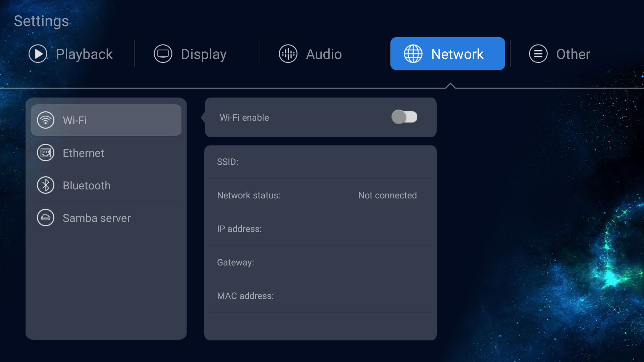644x362 pixels.
Task: Select Wi-Fi in the network list
Action: pyautogui.click(x=106, y=120)
